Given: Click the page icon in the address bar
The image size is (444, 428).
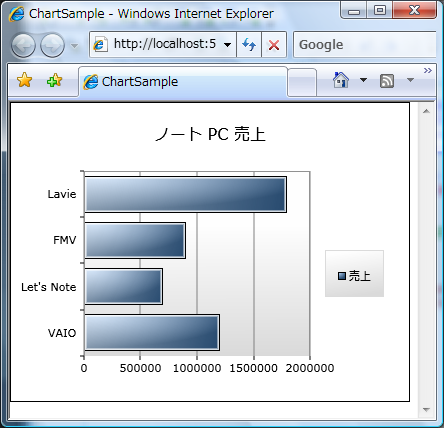Looking at the screenshot, I should (x=100, y=44).
